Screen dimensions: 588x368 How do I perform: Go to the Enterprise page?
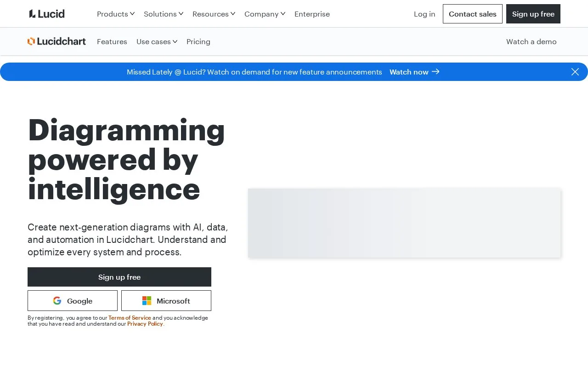312,14
